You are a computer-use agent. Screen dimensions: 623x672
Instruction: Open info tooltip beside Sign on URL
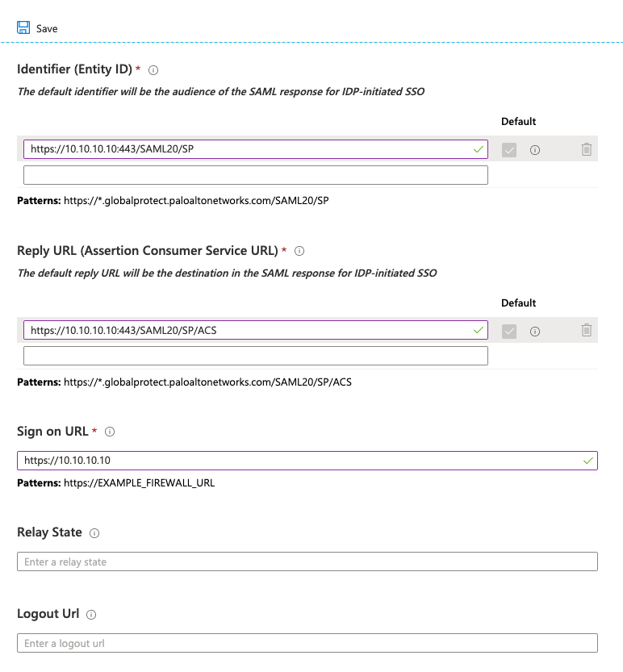pyautogui.click(x=110, y=432)
